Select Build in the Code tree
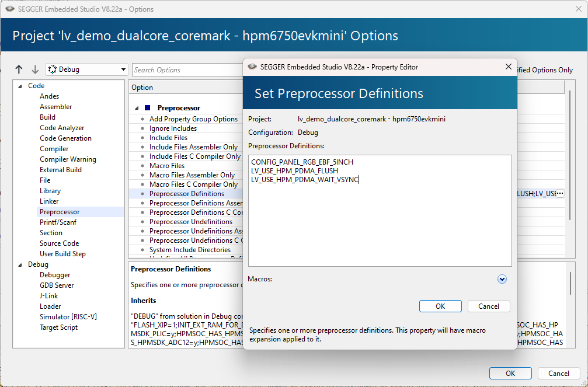Viewport: 588px width, 387px height. (x=47, y=117)
